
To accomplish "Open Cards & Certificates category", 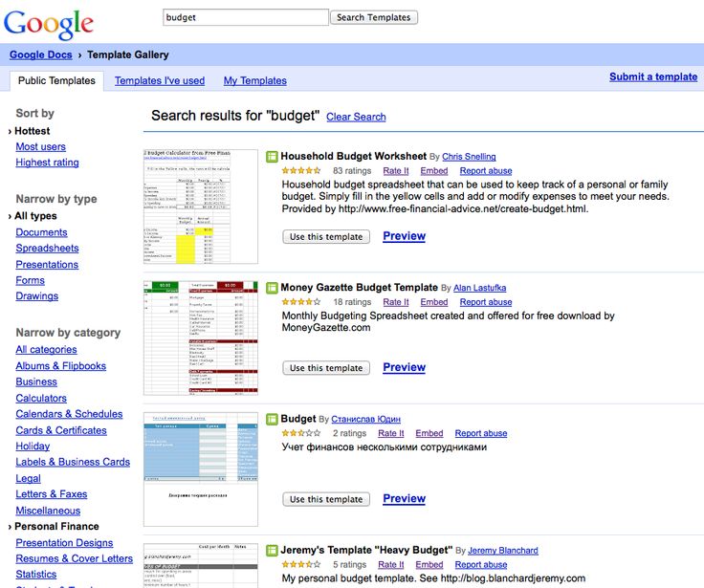I will coord(61,430).
